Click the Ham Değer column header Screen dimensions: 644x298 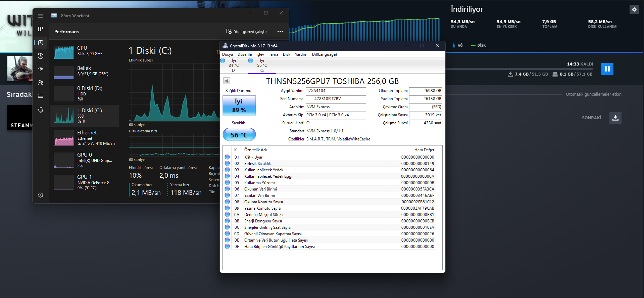click(412, 150)
